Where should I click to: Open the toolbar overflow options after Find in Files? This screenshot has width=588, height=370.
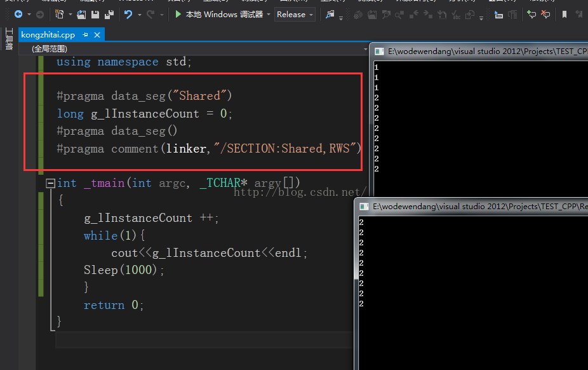coord(341,18)
